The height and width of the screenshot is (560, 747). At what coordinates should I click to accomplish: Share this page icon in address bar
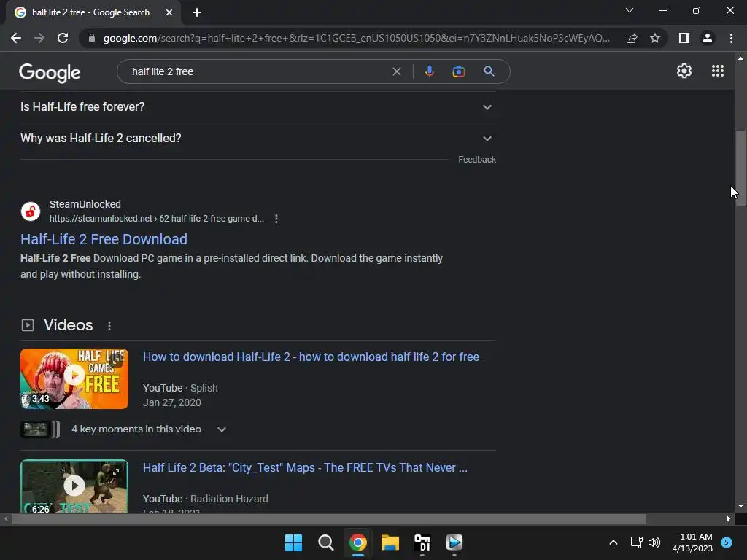pos(632,38)
